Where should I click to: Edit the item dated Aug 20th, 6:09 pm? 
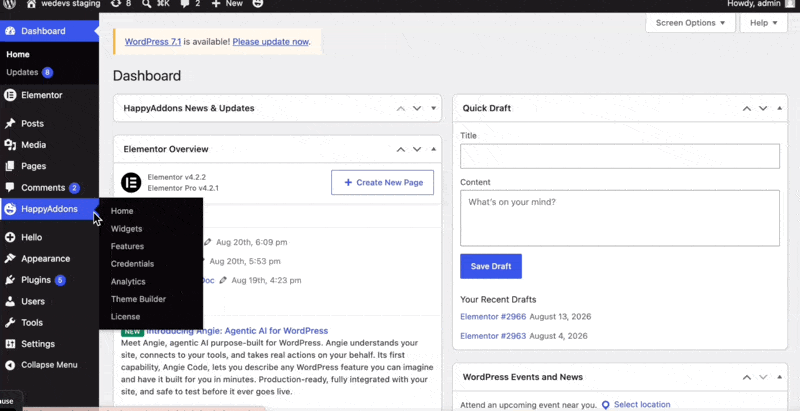point(207,242)
